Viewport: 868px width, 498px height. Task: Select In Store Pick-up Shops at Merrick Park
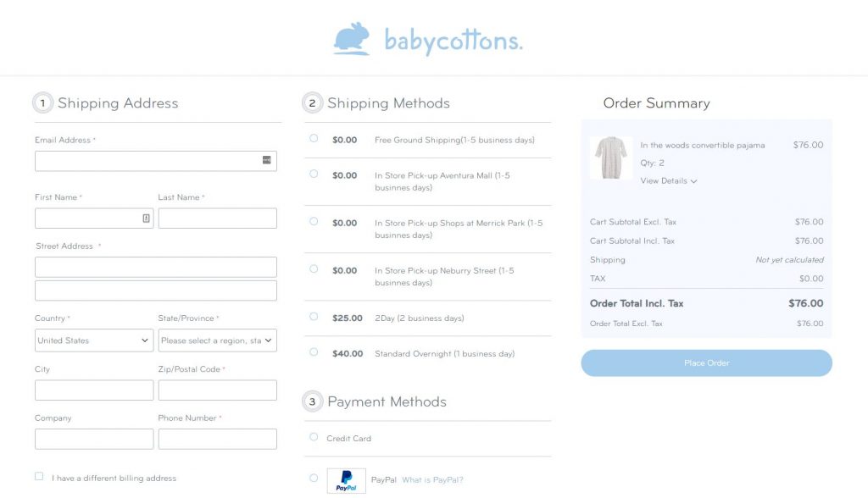tap(314, 221)
